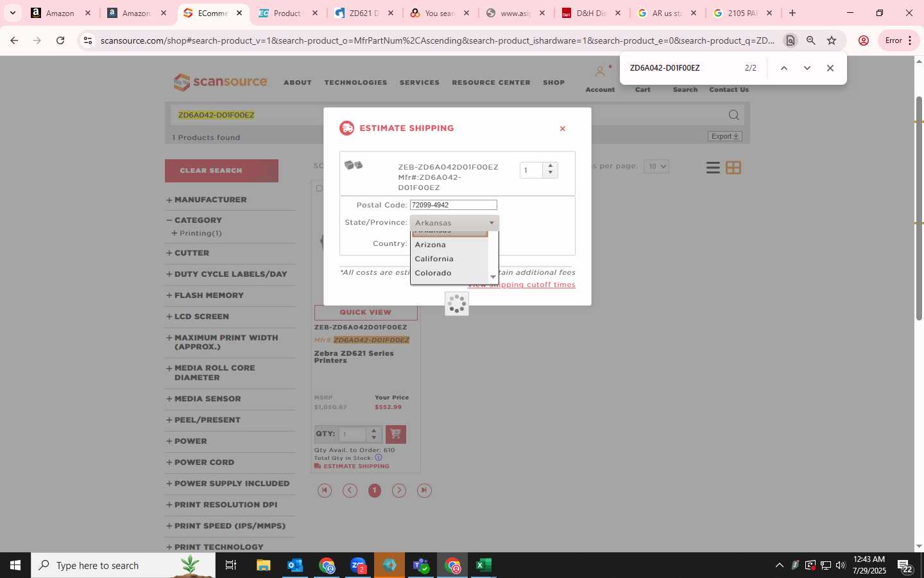Screen dimensions: 924x578
Task: Go to next find match
Action: [x=807, y=68]
